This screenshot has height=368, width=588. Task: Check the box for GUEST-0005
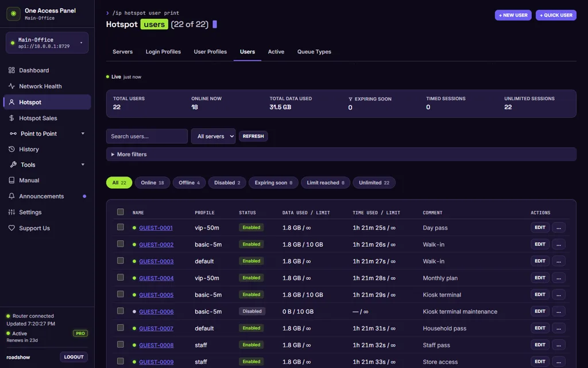pos(121,294)
